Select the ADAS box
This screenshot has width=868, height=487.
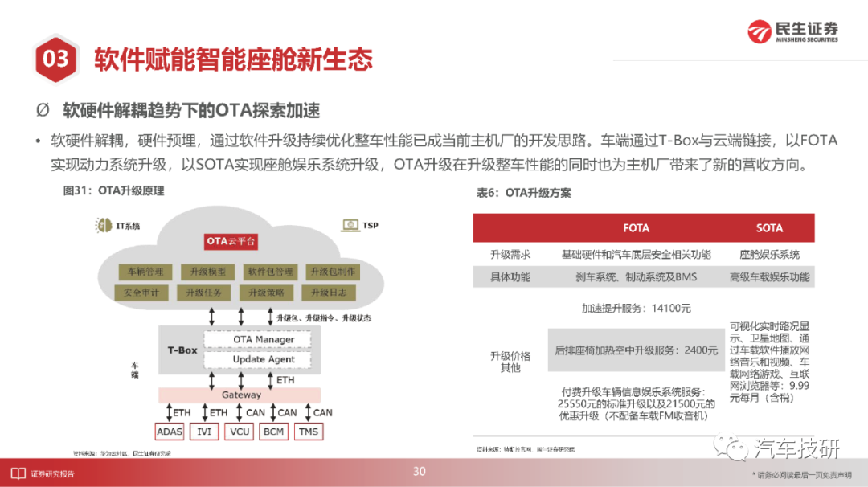tap(170, 432)
